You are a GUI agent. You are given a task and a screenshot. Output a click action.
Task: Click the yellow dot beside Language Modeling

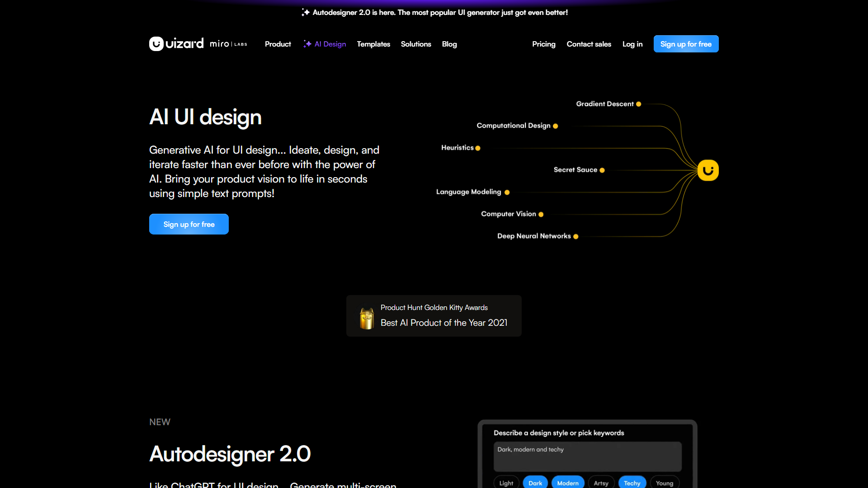click(x=507, y=192)
